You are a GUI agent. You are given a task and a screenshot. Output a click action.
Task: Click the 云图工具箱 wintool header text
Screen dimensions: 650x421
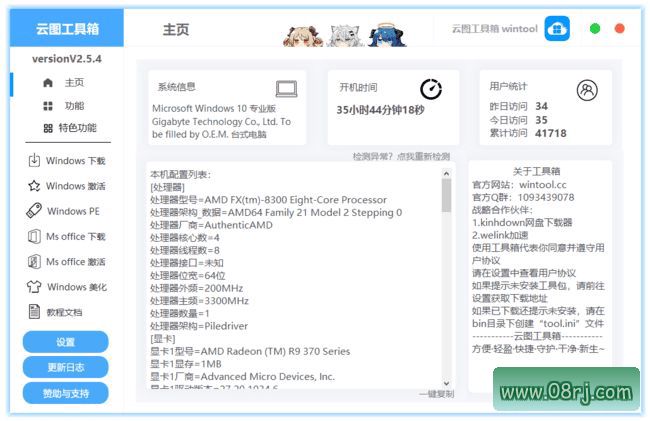[495, 29]
